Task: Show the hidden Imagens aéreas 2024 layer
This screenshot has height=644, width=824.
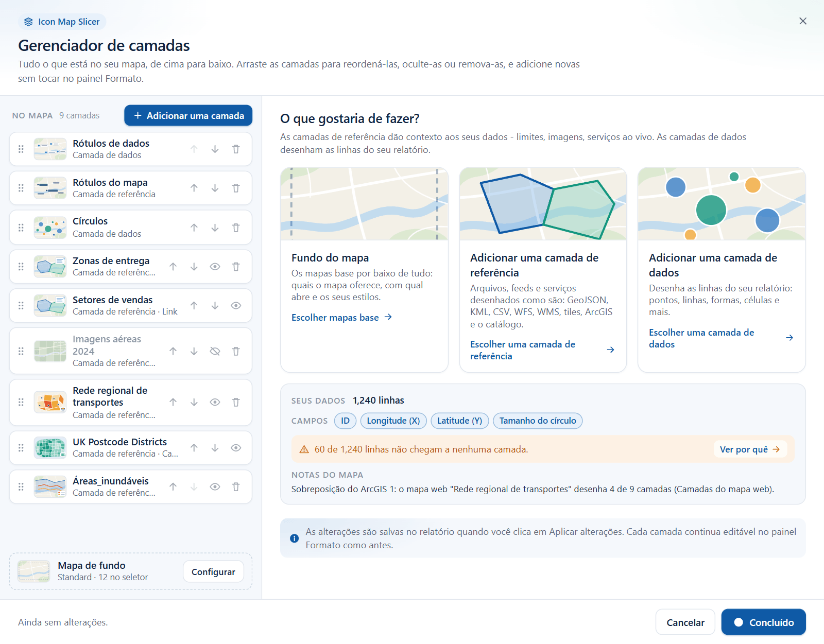Action: pyautogui.click(x=215, y=351)
